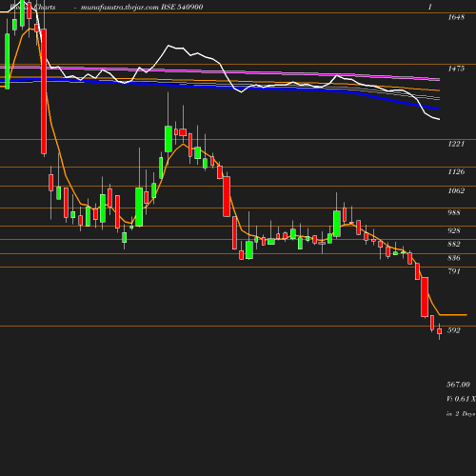Click the 836 price level label
Viewport: 476px width, 476px height.
(x=454, y=258)
